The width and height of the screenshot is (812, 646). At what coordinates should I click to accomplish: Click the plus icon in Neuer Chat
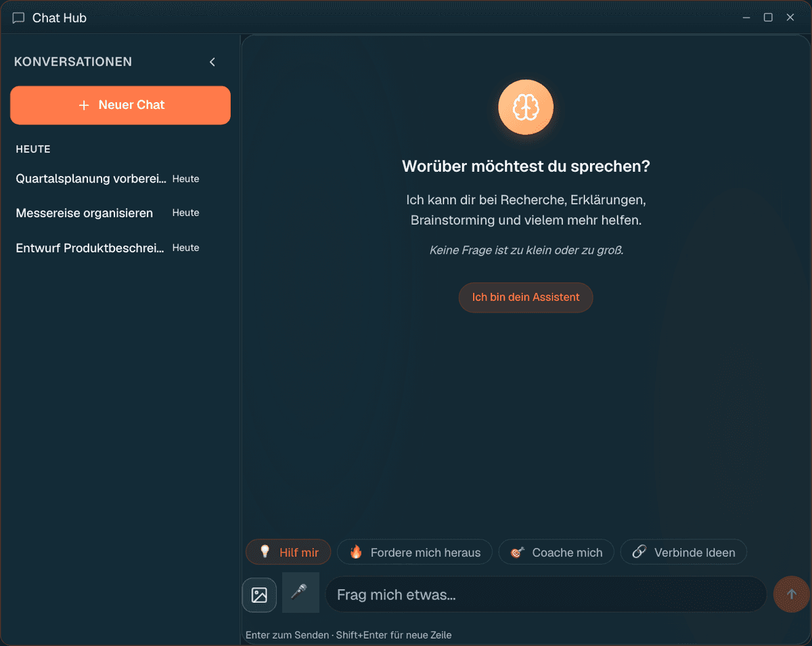tap(84, 105)
